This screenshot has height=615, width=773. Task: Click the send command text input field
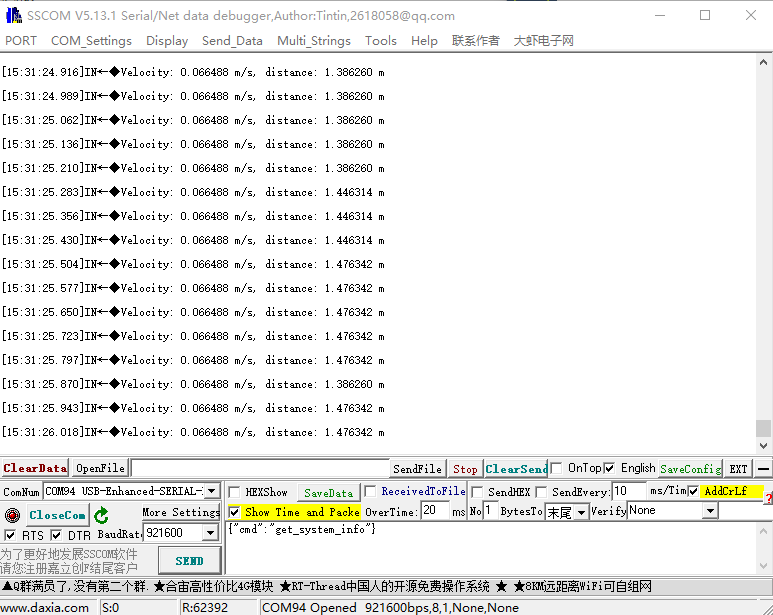click(480, 548)
